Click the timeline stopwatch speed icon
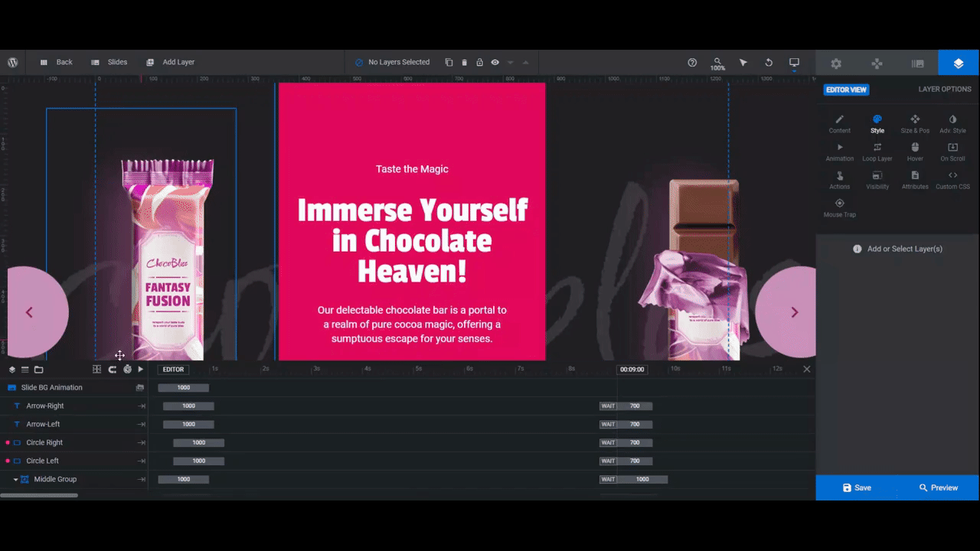The image size is (980, 551). (x=127, y=370)
